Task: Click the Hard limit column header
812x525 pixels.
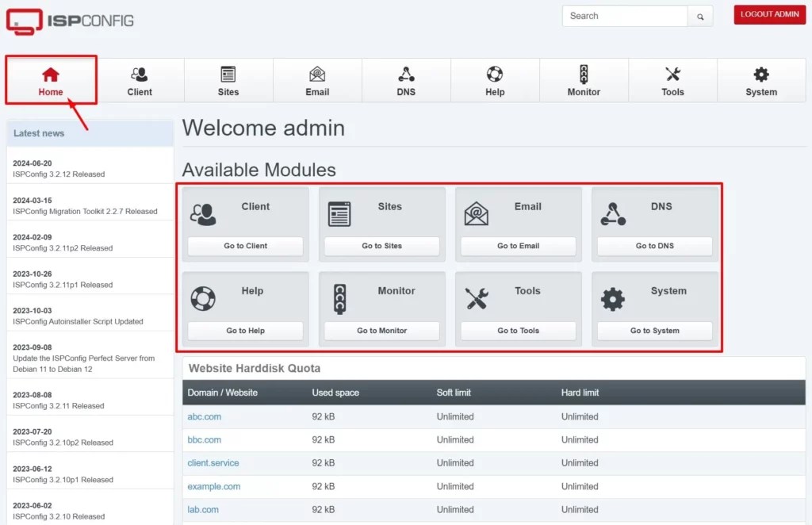Action: tap(580, 393)
